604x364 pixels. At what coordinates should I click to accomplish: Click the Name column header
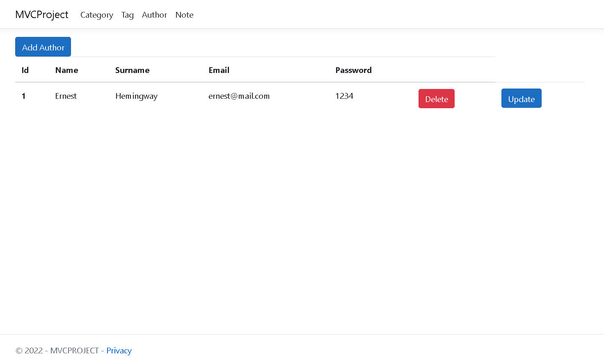point(66,70)
